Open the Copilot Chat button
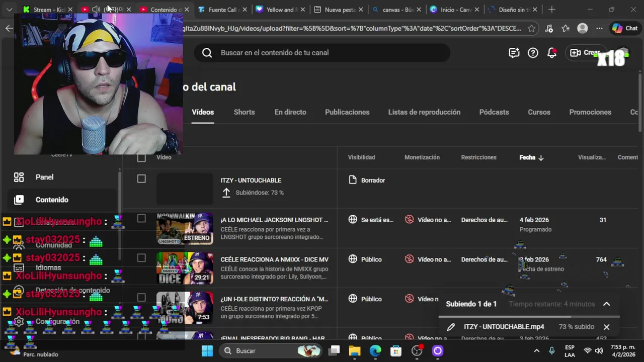 point(625,29)
